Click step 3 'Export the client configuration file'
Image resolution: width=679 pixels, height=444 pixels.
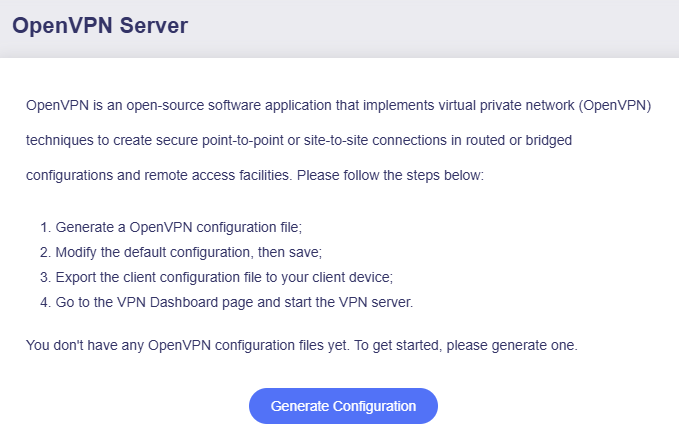(x=216, y=277)
